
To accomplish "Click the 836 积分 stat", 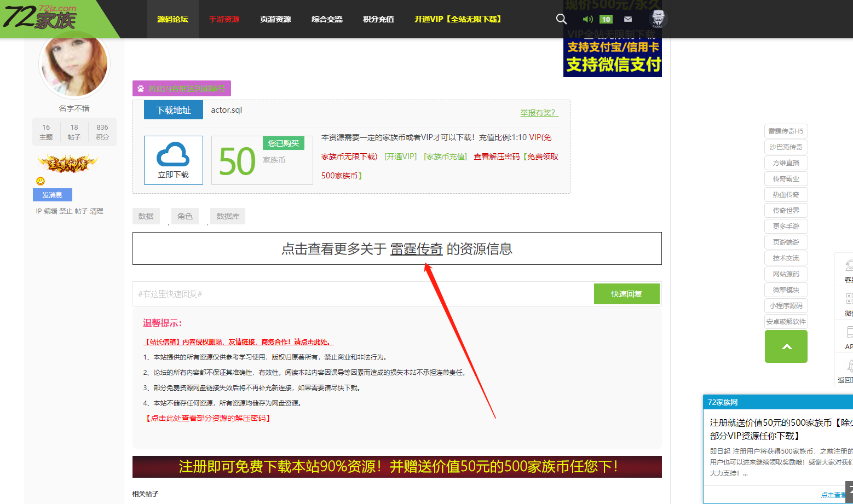I will click(102, 132).
